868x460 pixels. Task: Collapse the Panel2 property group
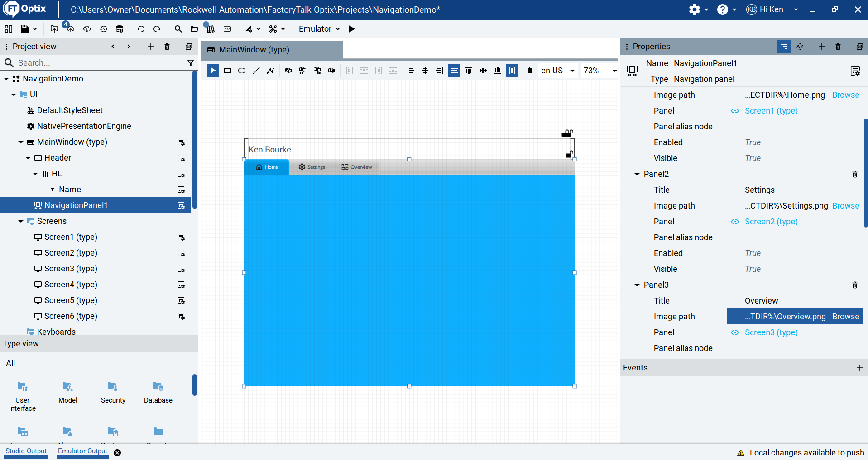point(637,174)
